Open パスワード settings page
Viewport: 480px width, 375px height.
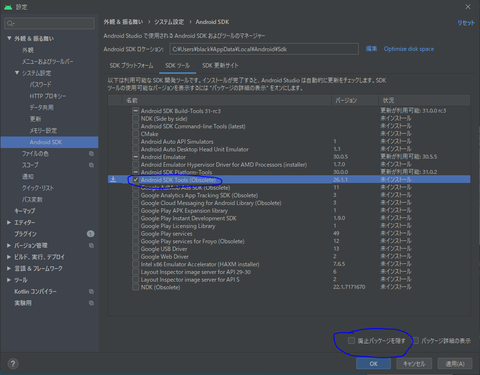pos(40,85)
